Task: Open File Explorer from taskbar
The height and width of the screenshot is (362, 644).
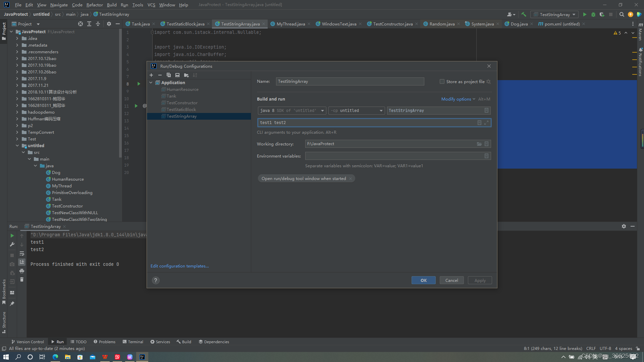Action: tap(68, 357)
